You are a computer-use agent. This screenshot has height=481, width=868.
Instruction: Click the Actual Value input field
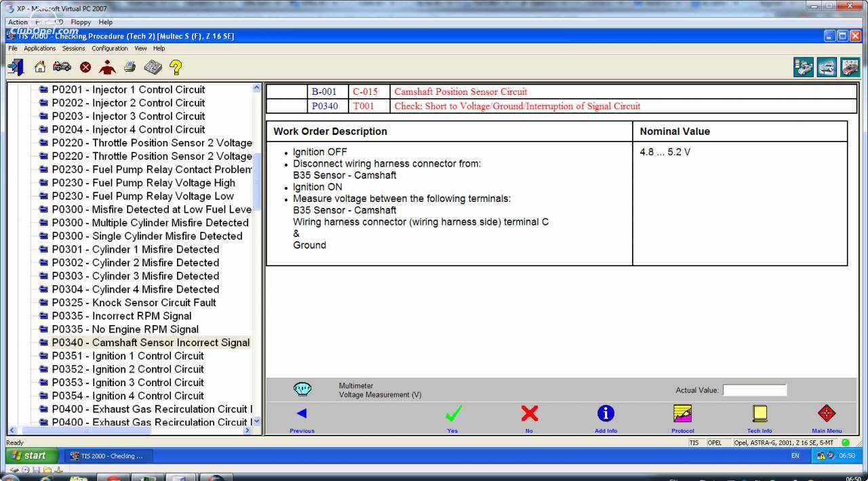[x=755, y=390]
